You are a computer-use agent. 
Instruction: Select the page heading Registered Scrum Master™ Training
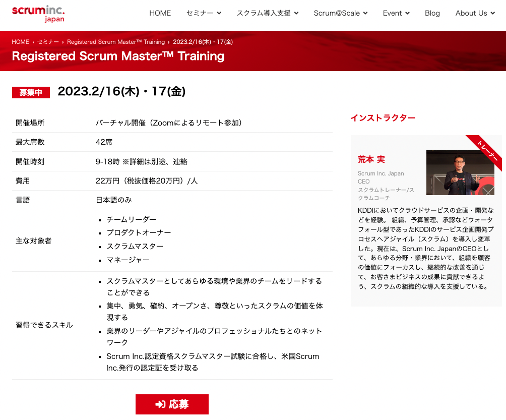(x=118, y=56)
